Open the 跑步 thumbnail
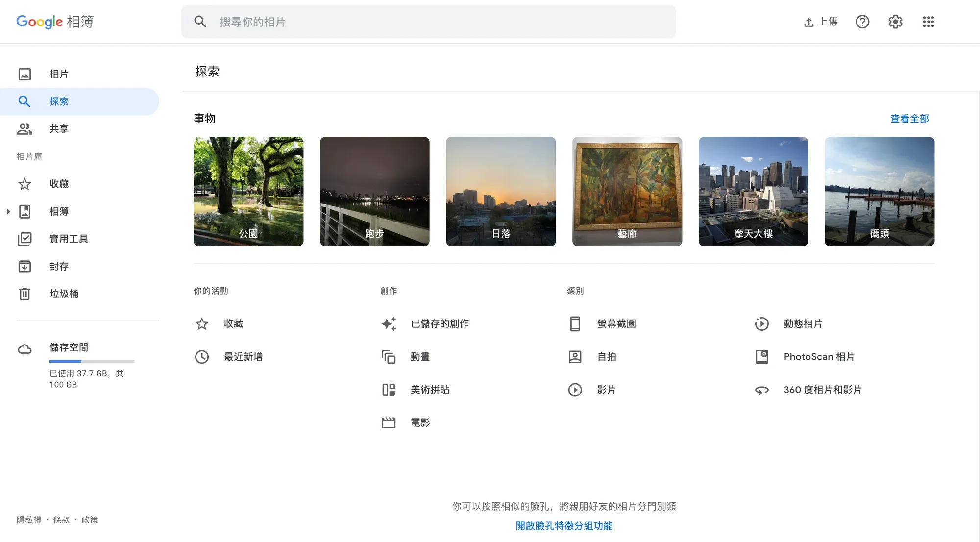This screenshot has height=542, width=980. coord(374,191)
